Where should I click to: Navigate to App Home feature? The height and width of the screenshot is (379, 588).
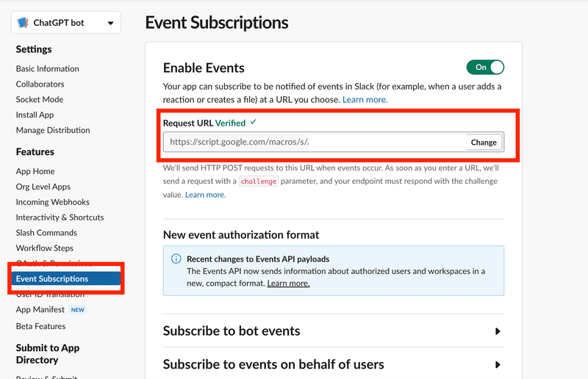[35, 171]
